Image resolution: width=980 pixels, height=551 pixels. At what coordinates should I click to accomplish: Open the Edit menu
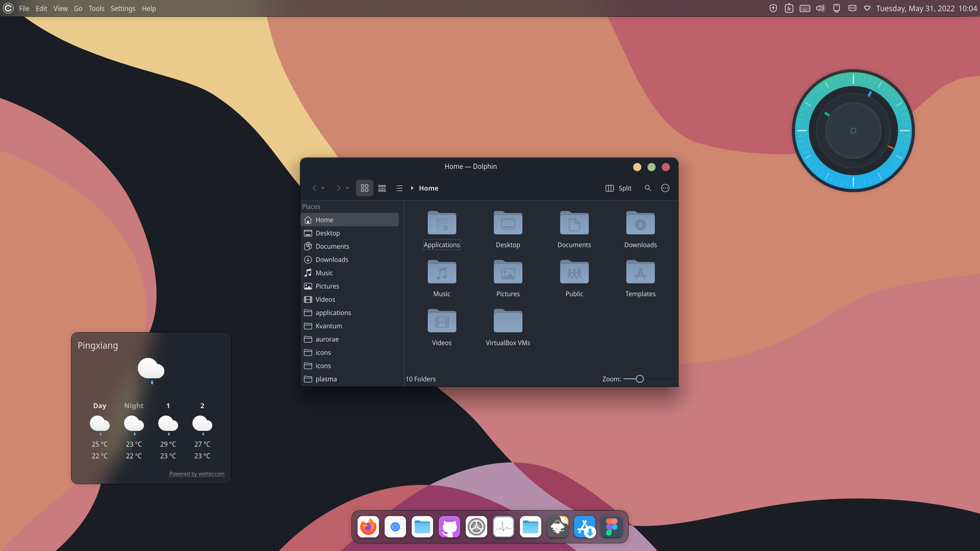pyautogui.click(x=41, y=9)
